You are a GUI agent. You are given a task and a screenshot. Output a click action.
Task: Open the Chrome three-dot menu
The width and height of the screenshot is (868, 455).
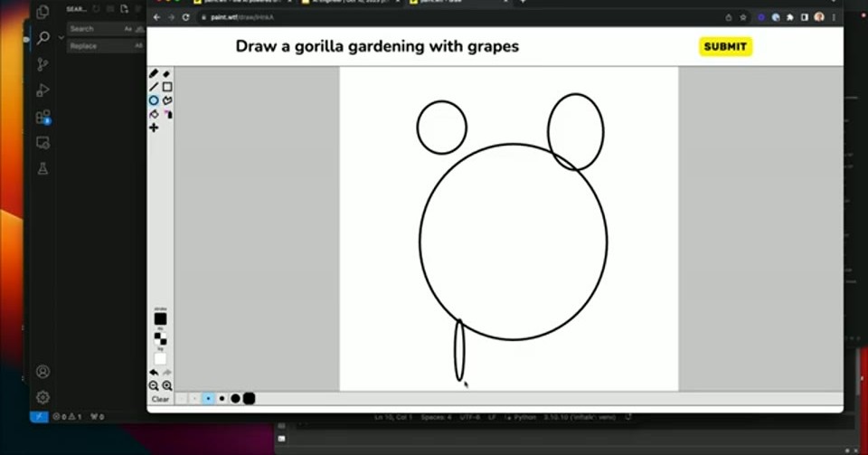(x=834, y=17)
